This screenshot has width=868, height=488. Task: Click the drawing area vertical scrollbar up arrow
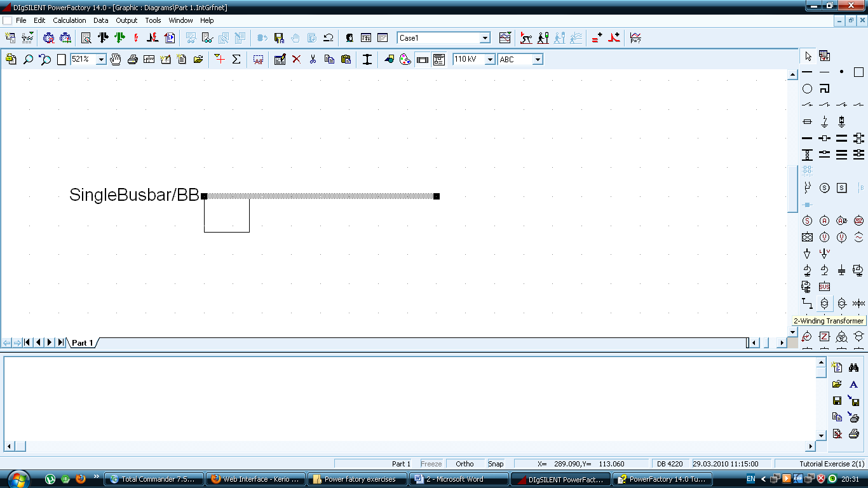[792, 75]
